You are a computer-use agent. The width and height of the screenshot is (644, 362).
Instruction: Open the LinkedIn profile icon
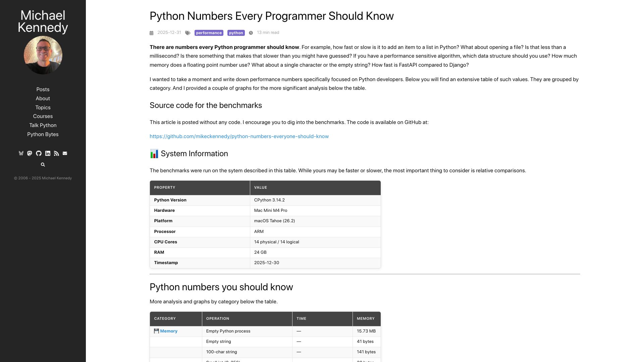pyautogui.click(x=48, y=153)
